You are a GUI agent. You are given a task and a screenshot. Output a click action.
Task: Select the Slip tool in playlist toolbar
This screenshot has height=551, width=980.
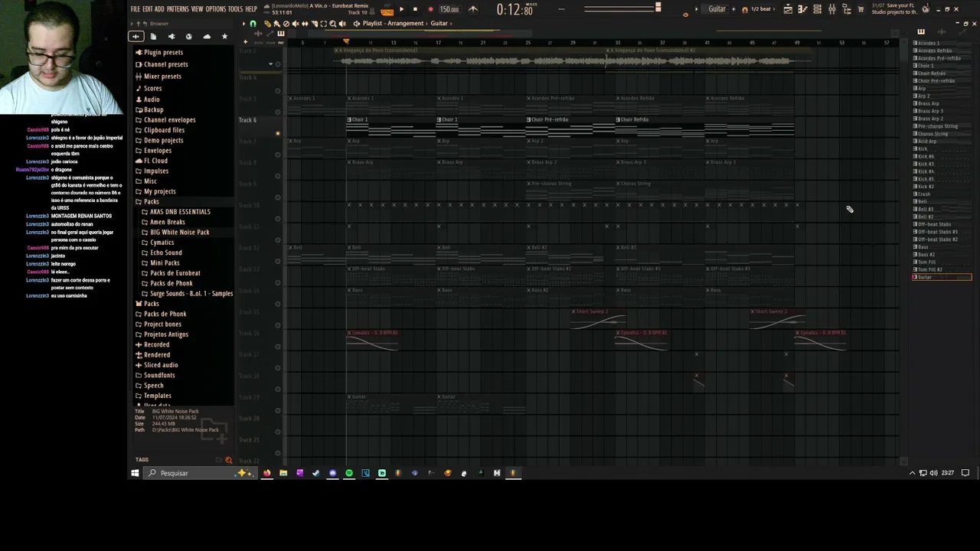coord(304,24)
